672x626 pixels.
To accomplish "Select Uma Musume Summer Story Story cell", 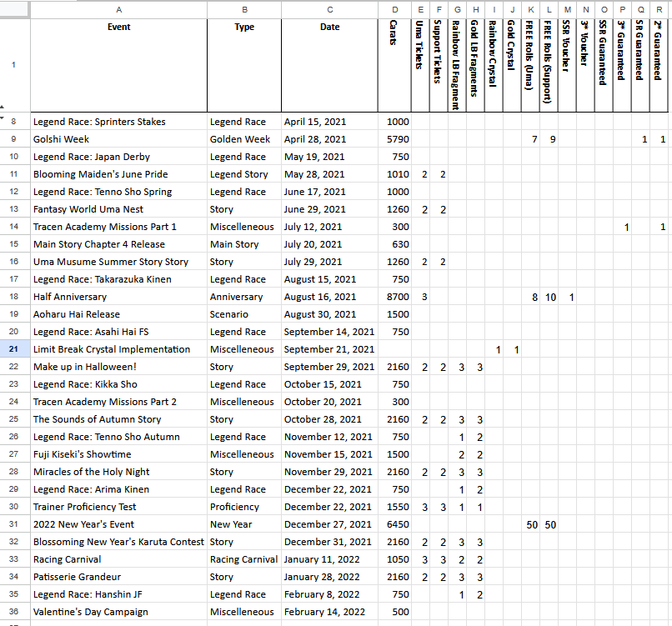I will [x=118, y=262].
